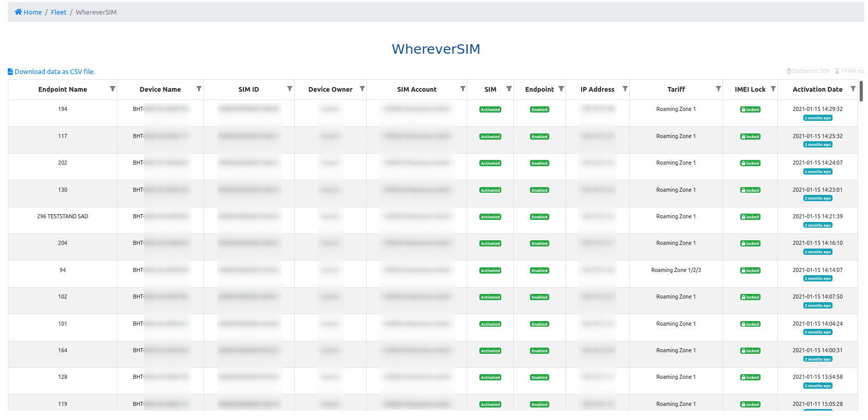868x420 pixels.
Task: Expand the SIM status column filter
Action: 509,89
